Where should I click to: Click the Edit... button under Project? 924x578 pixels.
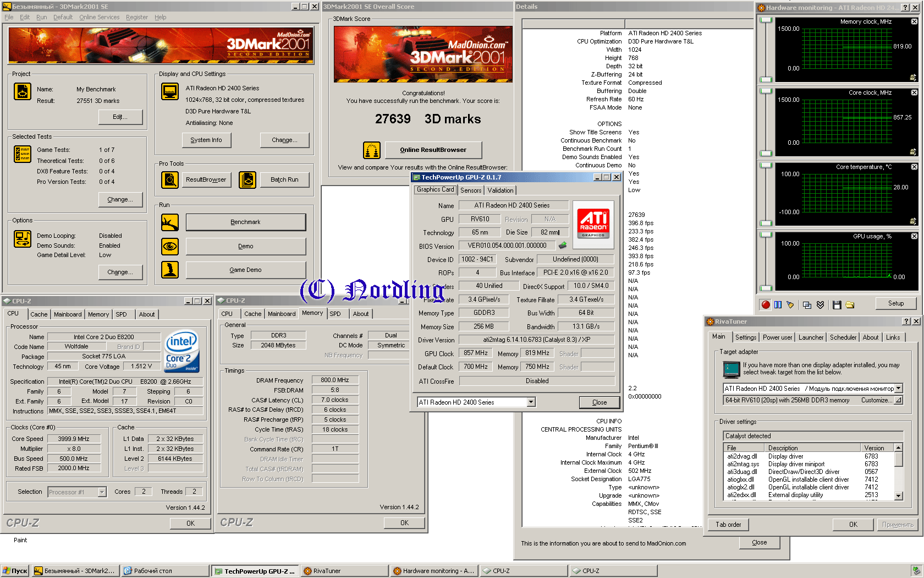(120, 117)
